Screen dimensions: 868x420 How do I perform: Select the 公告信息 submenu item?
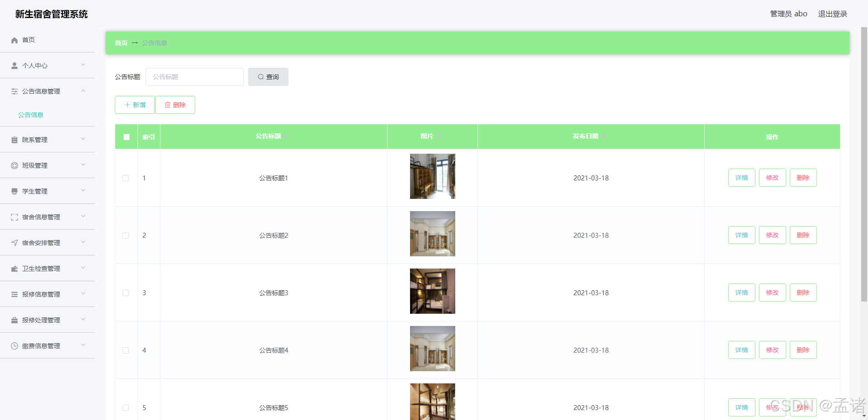[x=31, y=115]
